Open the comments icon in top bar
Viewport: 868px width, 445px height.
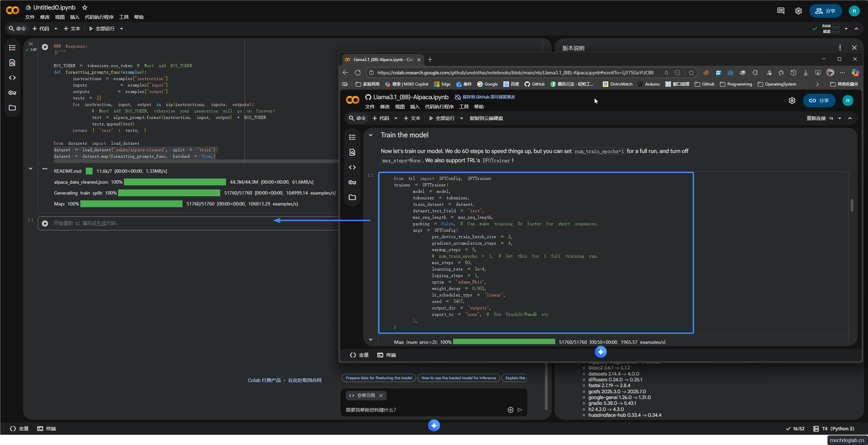coord(781,11)
